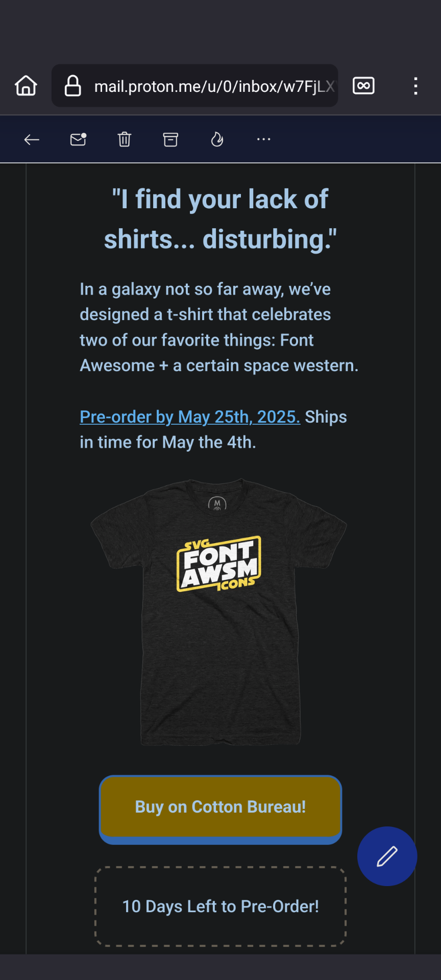This screenshot has height=980, width=441.
Task: Move this email to trash
Action: 125,139
